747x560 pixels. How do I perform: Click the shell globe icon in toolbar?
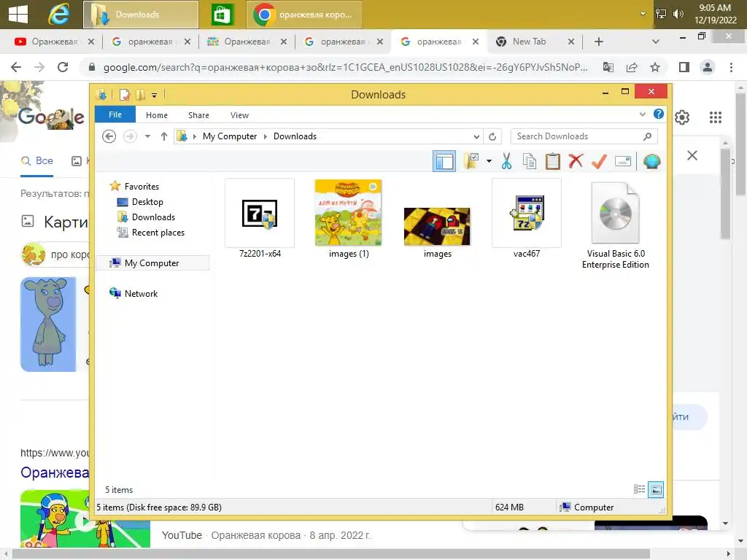pos(651,161)
